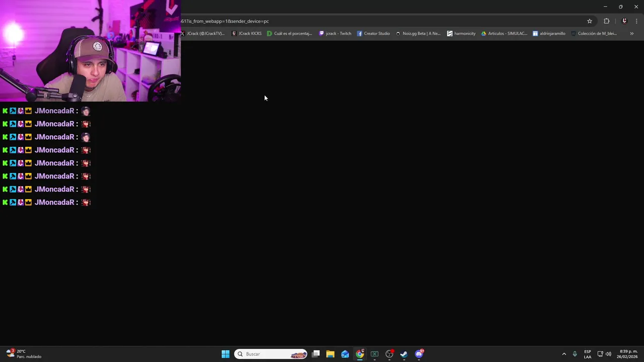Click the browser address bar URL
Image resolution: width=644 pixels, height=362 pixels.
(225, 21)
